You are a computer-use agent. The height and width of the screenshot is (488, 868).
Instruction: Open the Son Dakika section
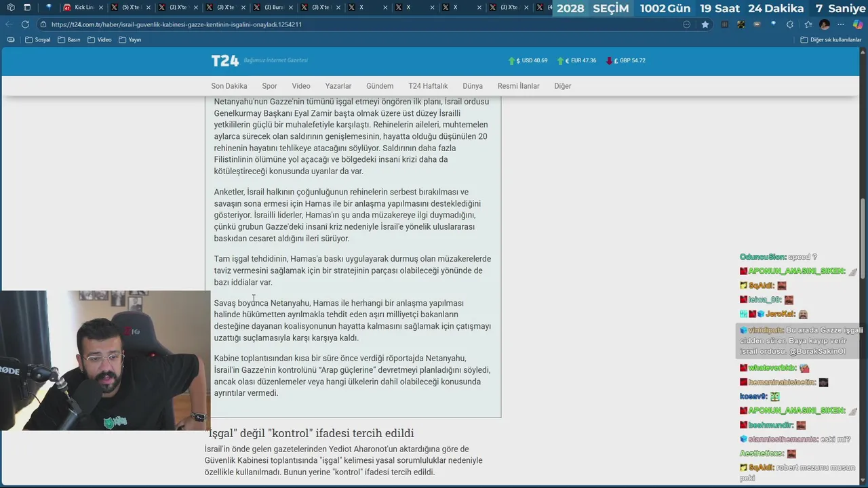tap(229, 86)
